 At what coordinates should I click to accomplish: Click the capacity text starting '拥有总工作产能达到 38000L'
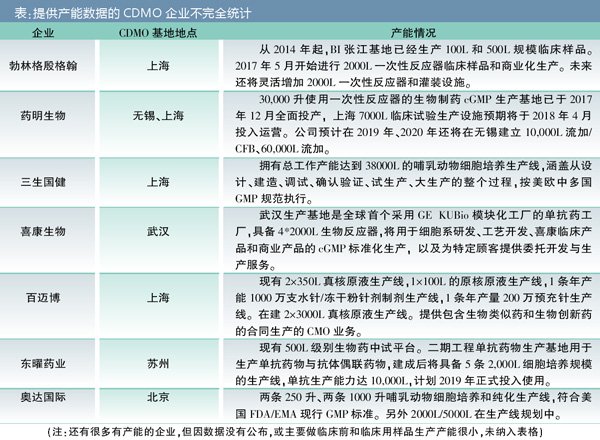414,182
